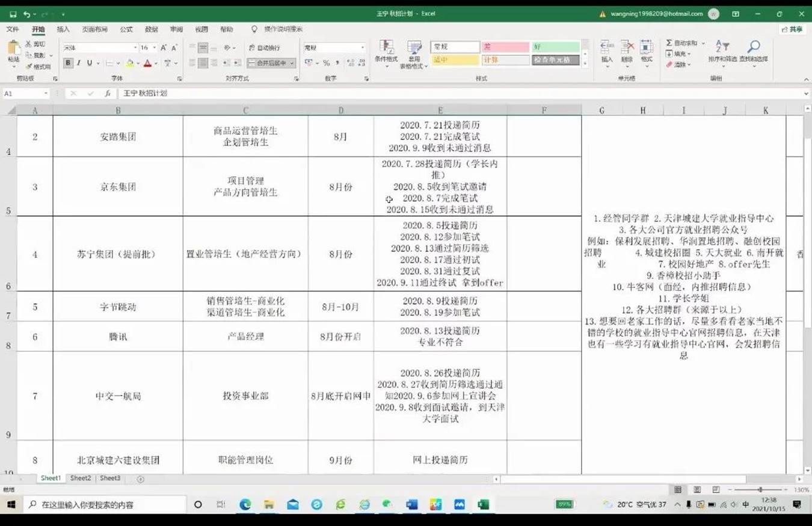Click the Copy (复制) icon

pos(28,55)
